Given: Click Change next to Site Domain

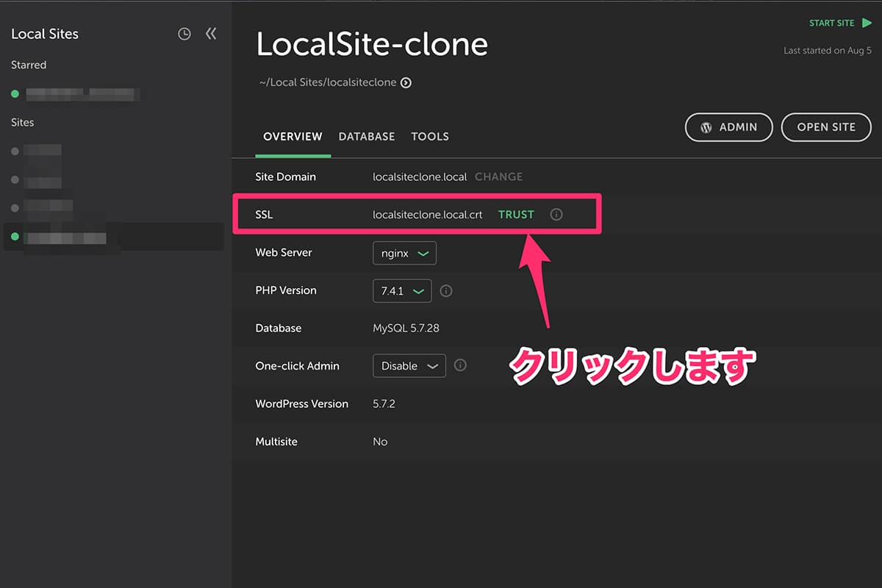Looking at the screenshot, I should coord(498,177).
